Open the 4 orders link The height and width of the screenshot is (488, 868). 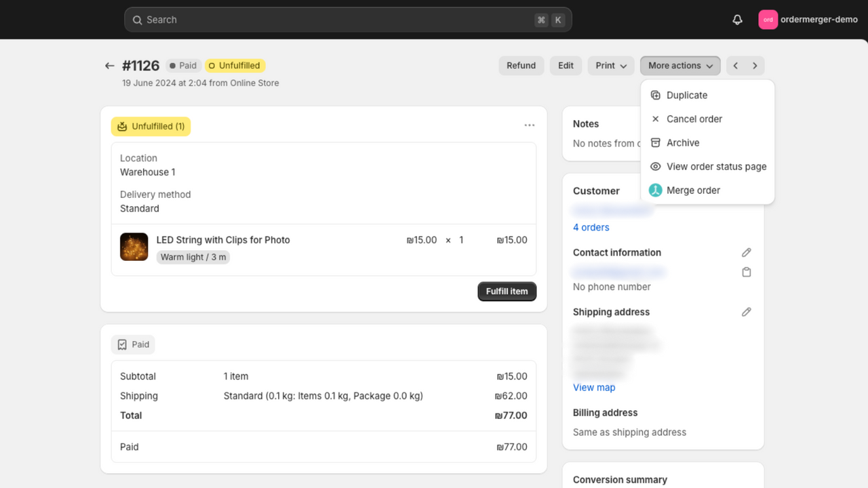coord(591,227)
